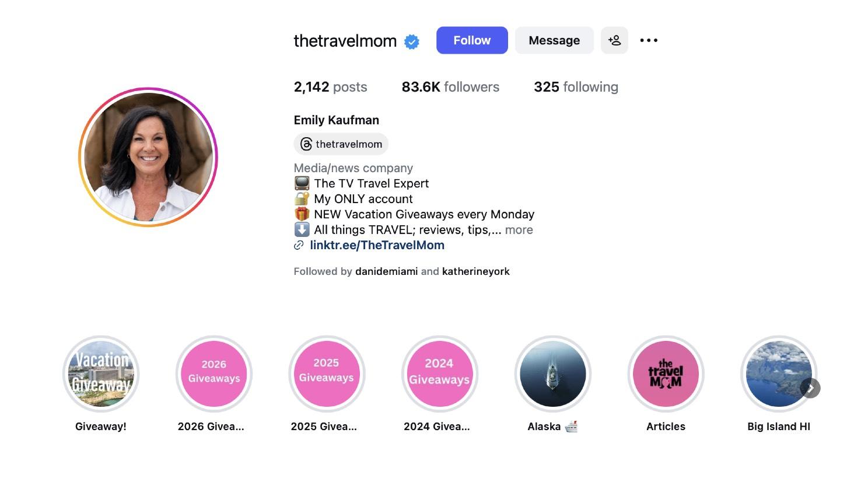View the 83.6K followers list
Screen dimensions: 868x478
450,87
